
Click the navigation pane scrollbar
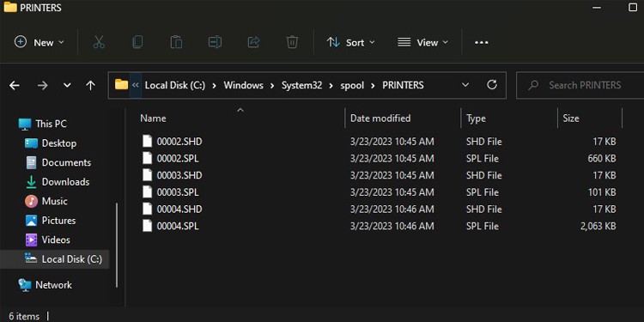[x=117, y=245]
